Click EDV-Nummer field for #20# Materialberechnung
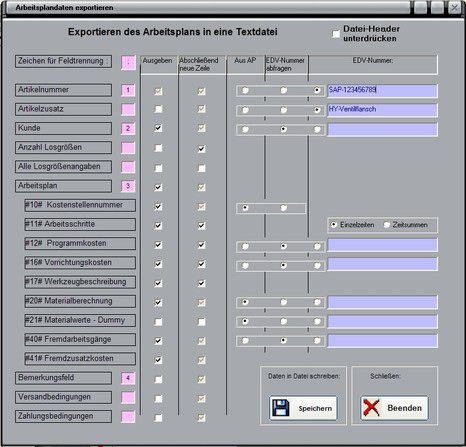This screenshot has width=466, height=447. 382,302
